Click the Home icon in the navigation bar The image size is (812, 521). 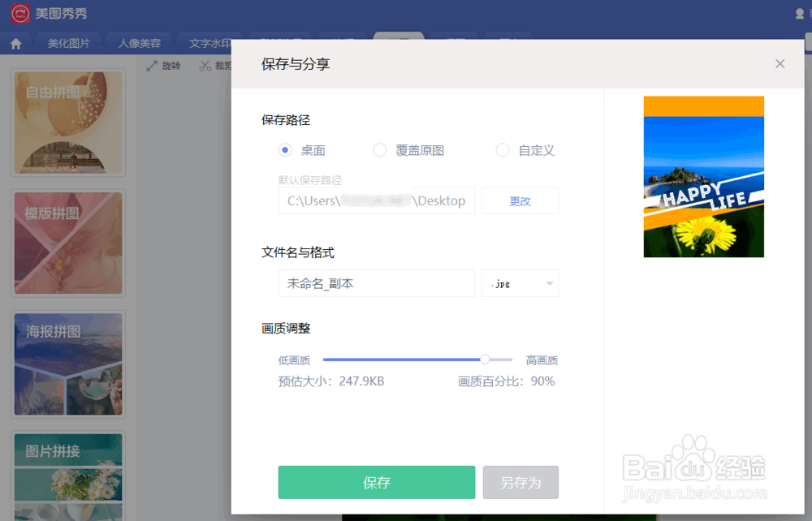pyautogui.click(x=15, y=42)
